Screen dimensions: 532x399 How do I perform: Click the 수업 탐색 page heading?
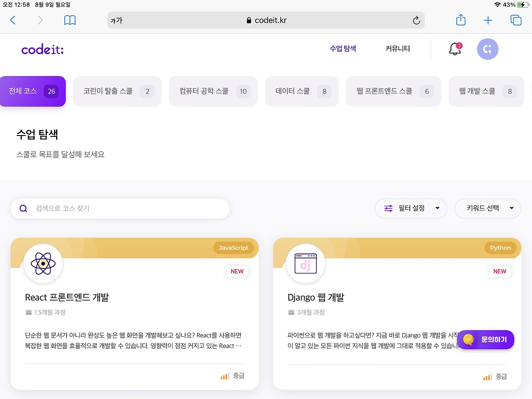pos(37,134)
